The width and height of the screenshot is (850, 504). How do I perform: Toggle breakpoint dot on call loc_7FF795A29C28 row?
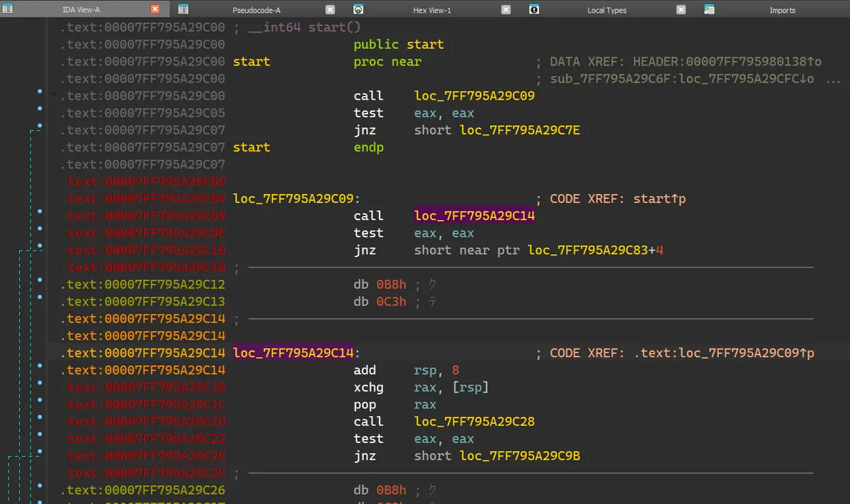40,418
